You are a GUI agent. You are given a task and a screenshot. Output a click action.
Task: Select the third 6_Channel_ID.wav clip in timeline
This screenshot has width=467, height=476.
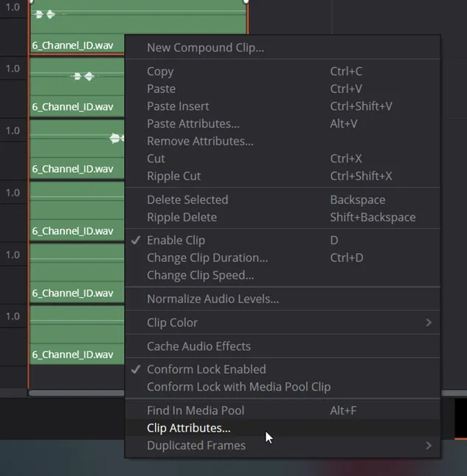point(77,149)
